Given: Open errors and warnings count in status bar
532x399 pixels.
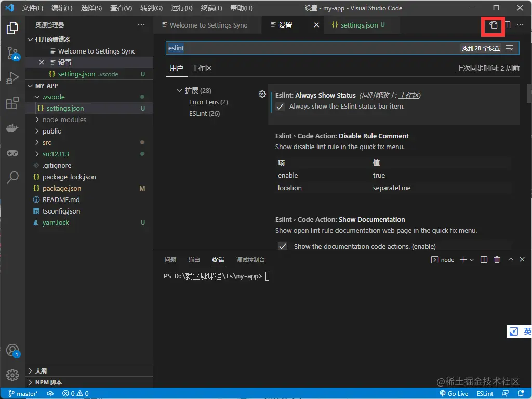Looking at the screenshot, I should [75, 394].
